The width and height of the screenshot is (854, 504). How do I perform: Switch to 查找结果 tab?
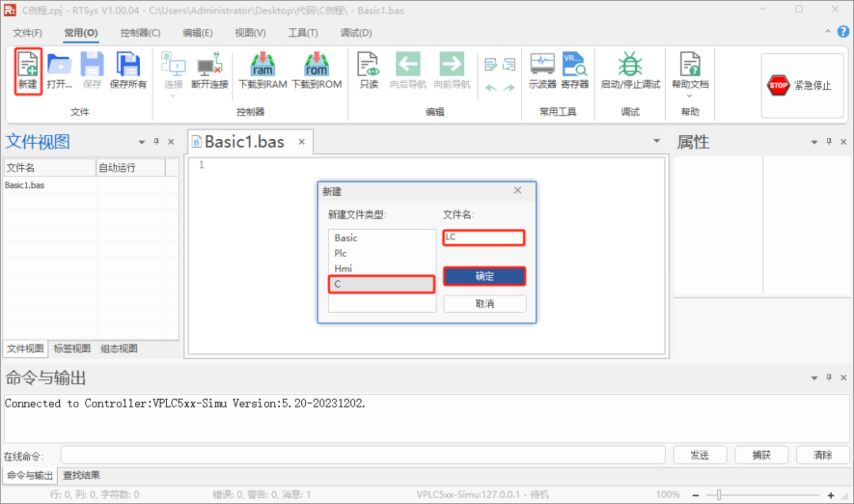81,475
